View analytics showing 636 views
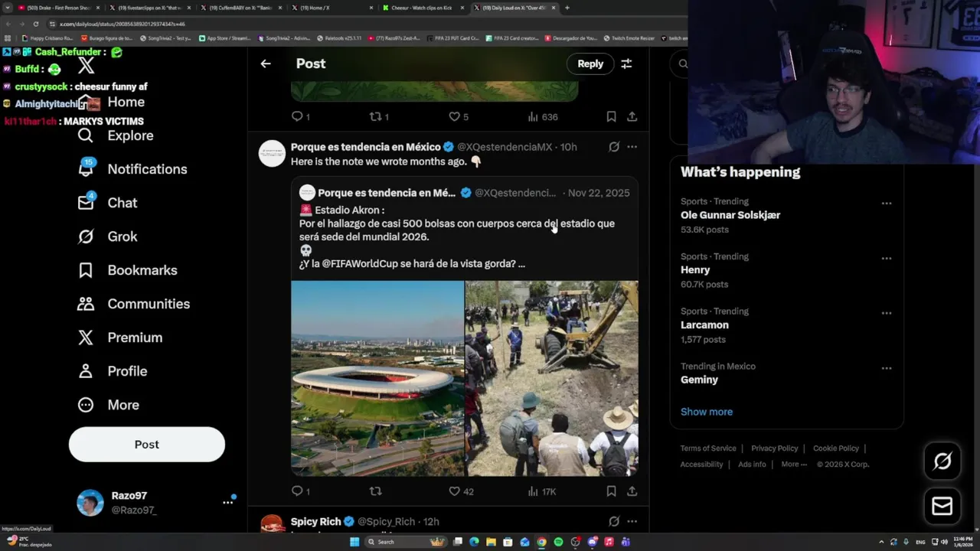This screenshot has height=551, width=980. click(543, 116)
